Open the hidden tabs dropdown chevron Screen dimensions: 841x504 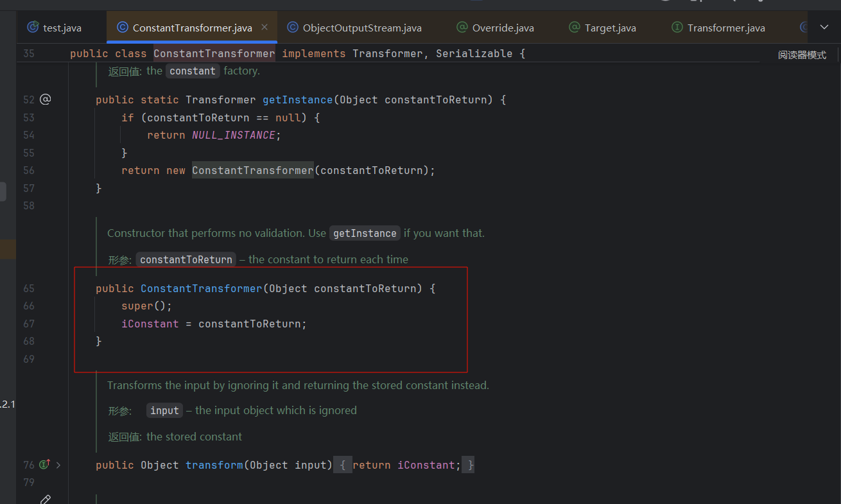(824, 27)
